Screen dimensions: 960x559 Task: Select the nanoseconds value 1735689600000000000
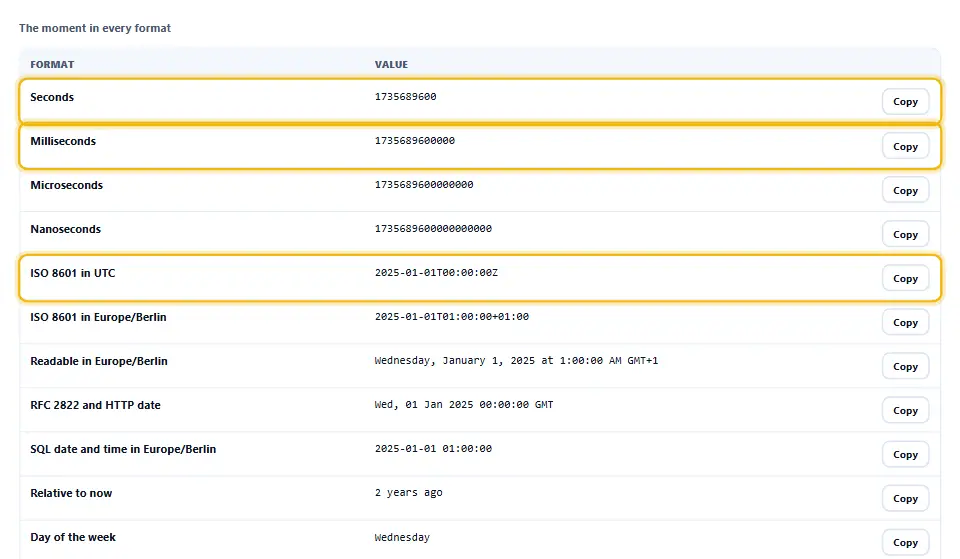pyautogui.click(x=433, y=229)
